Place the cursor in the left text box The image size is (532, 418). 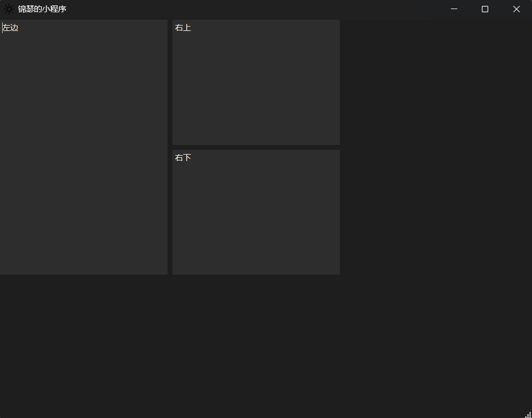pos(84,147)
